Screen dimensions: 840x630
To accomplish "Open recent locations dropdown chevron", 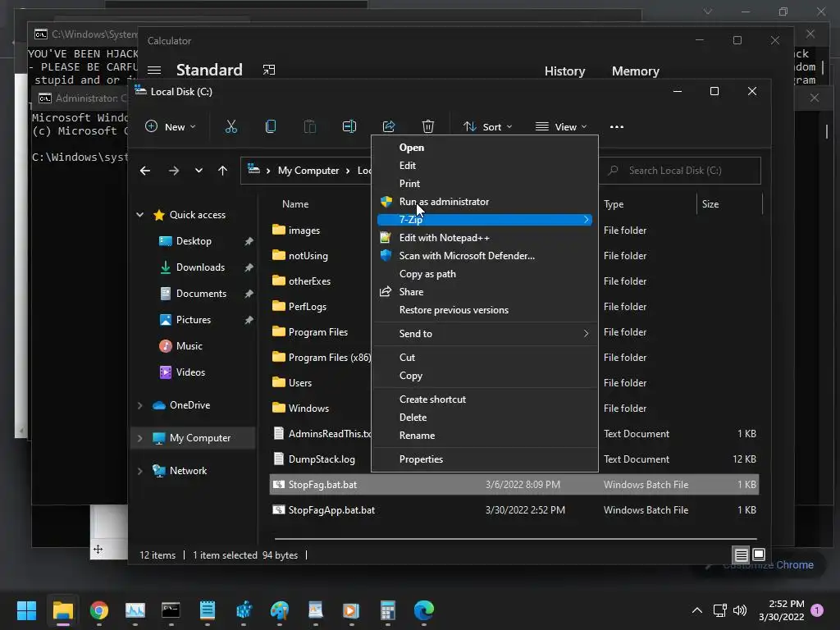I will tap(199, 171).
